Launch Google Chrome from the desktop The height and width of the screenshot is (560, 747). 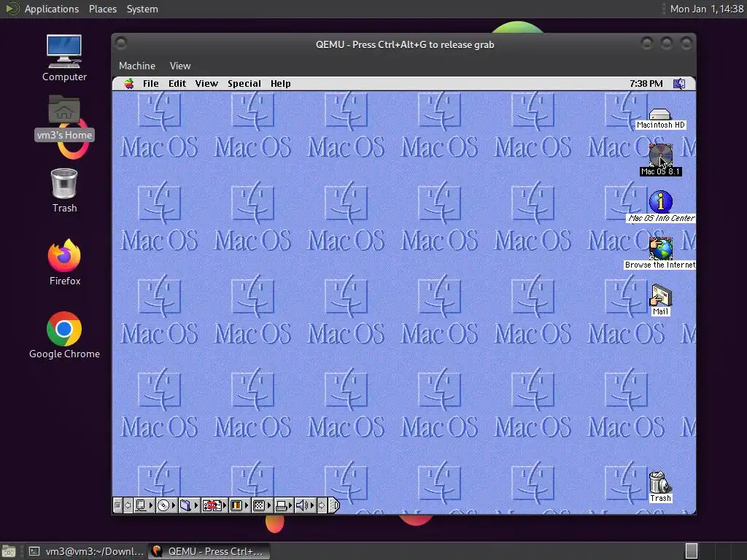(64, 335)
